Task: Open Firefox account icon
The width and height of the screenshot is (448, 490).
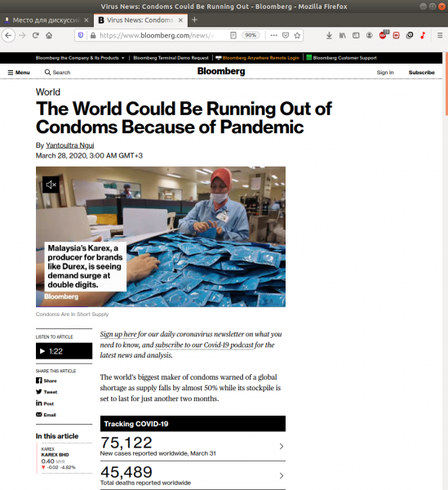Action: [370, 35]
